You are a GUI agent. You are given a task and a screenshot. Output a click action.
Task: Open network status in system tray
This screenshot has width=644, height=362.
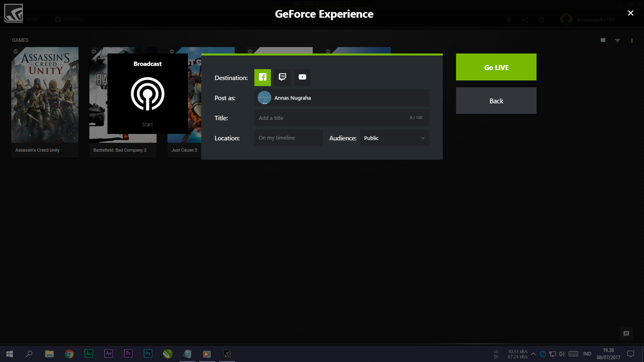click(553, 354)
